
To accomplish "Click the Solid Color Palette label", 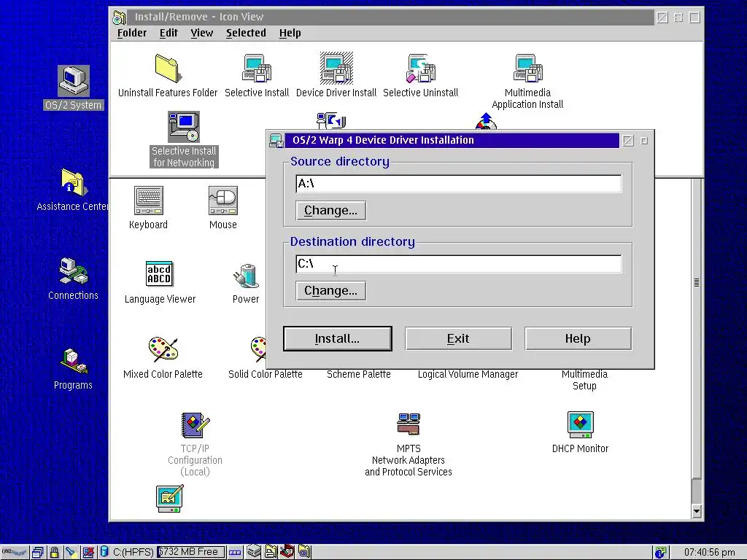I will pos(266,374).
